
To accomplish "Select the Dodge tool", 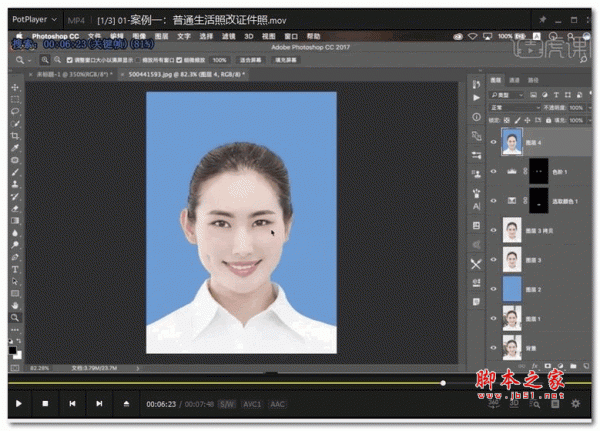I will coord(15,245).
